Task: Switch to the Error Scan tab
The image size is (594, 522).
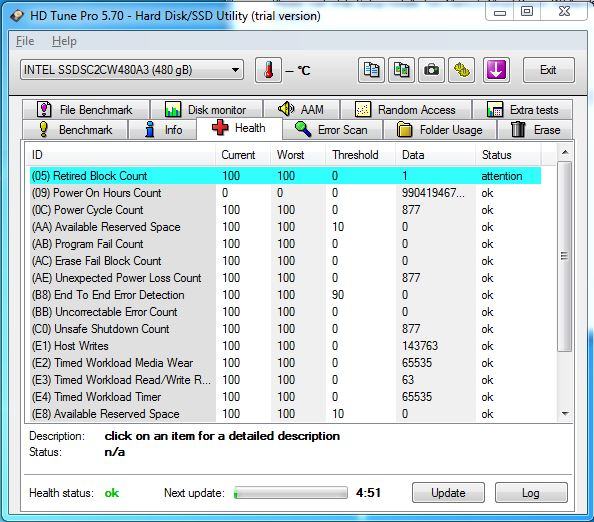Action: pyautogui.click(x=333, y=130)
